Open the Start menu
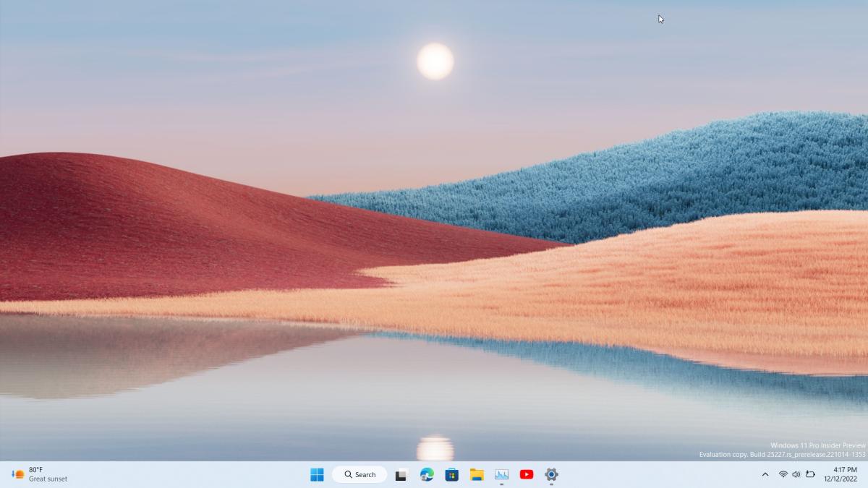This screenshot has height=488, width=868. pos(316,474)
